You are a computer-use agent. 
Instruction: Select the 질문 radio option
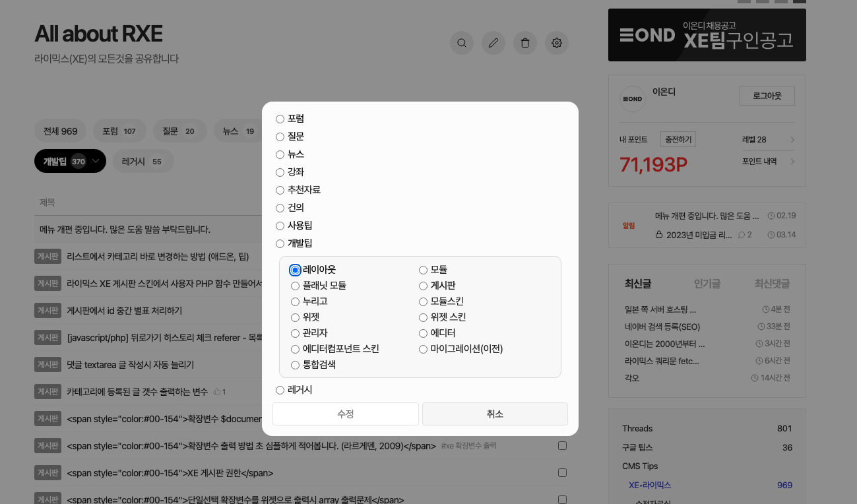point(280,137)
